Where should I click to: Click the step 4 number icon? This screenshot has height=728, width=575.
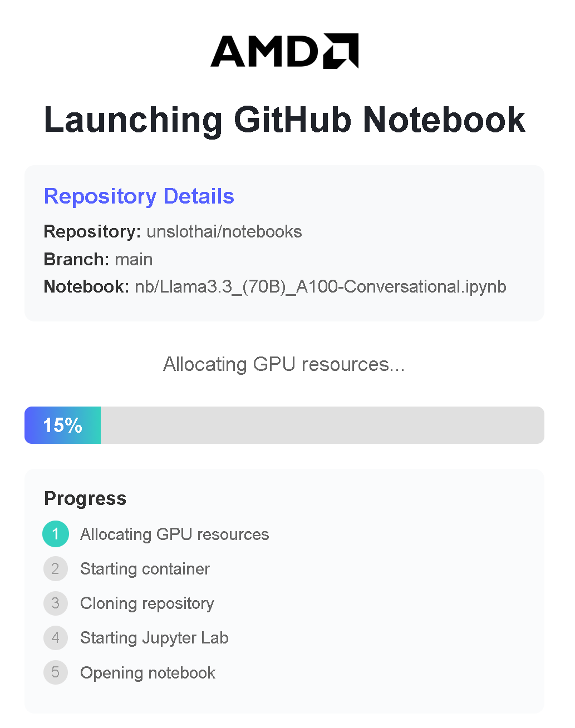[x=56, y=638]
